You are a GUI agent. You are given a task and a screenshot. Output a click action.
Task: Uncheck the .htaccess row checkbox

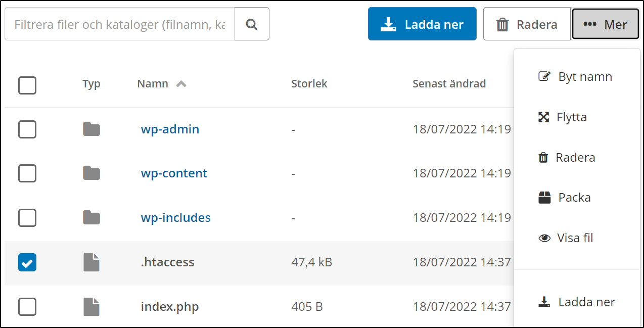[x=27, y=262]
